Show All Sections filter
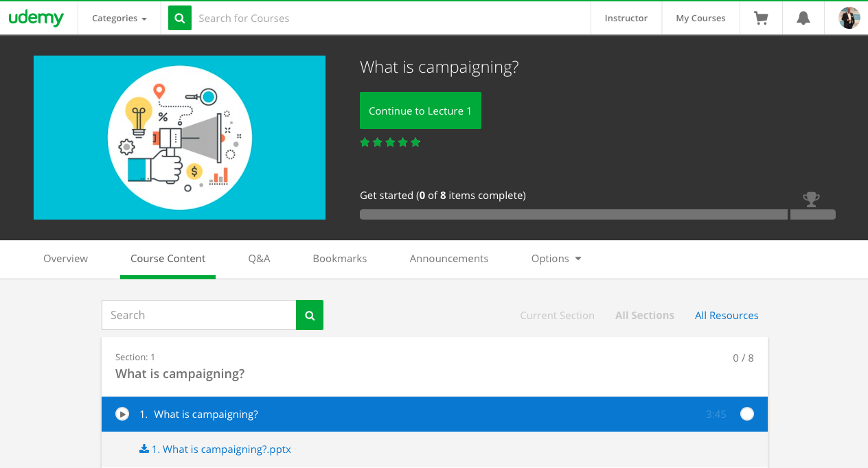Image resolution: width=868 pixels, height=468 pixels. coord(644,316)
